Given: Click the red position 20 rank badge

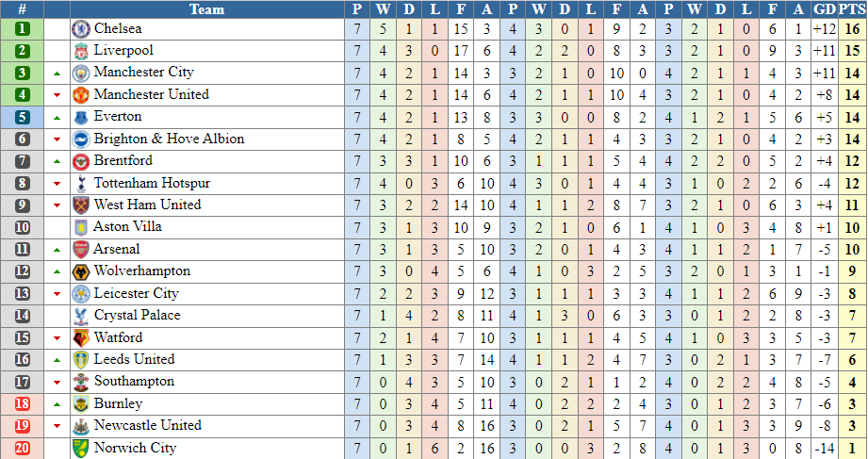Looking at the screenshot, I should point(22,449).
